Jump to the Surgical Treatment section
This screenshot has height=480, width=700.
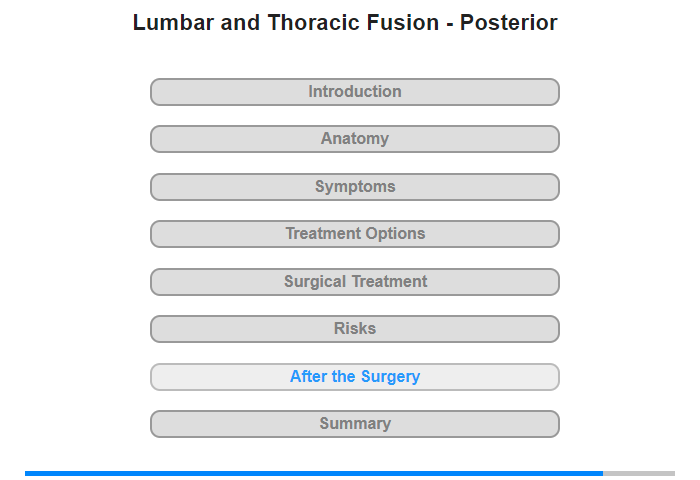(x=354, y=282)
